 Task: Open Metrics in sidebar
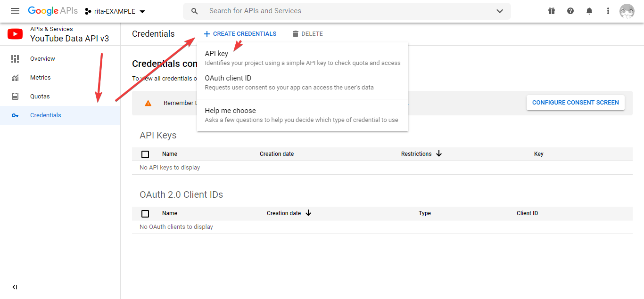point(60,78)
